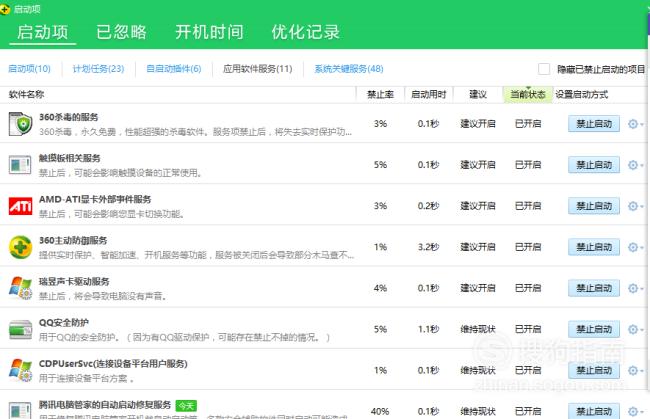This screenshot has height=419, width=650.
Task: Click 禁止启动 for AMD ATI显卡外部事件服务
Action: pyautogui.click(x=594, y=206)
